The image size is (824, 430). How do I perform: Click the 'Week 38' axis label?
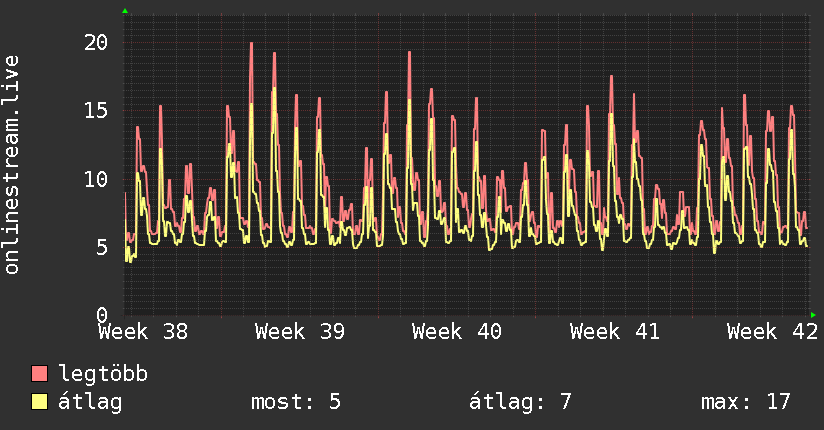coord(143,332)
